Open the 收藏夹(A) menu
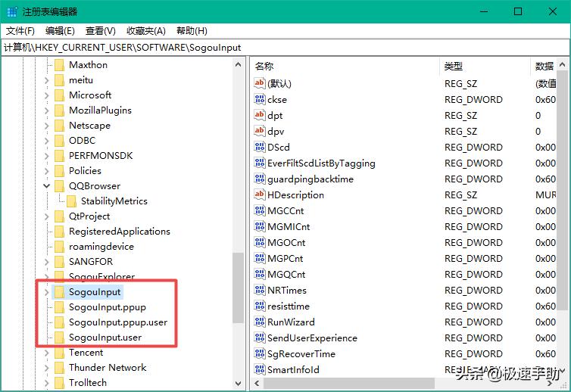The width and height of the screenshot is (571, 392). [x=146, y=31]
